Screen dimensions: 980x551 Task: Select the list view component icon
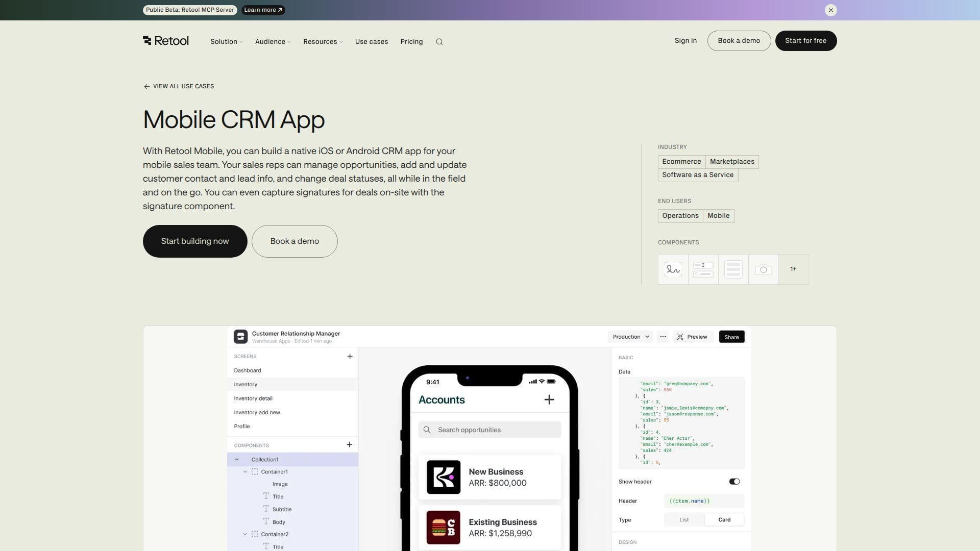(733, 269)
